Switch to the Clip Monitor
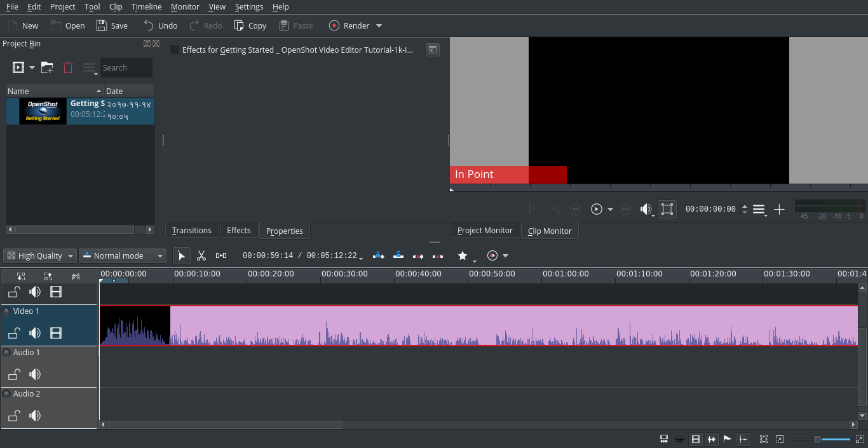 coord(550,230)
